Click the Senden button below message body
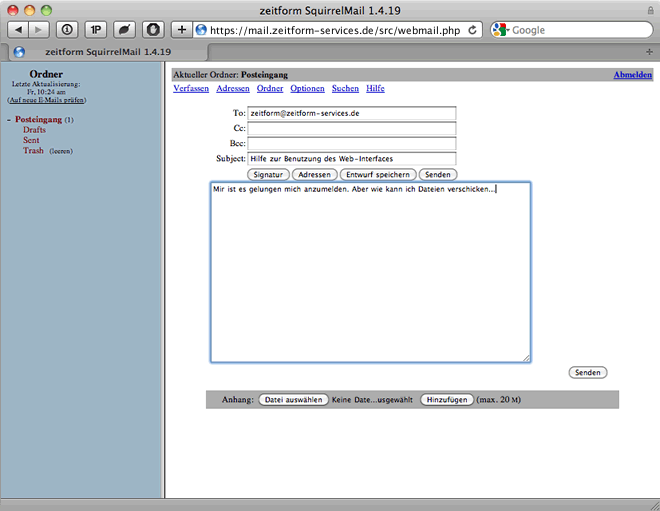 pos(588,373)
